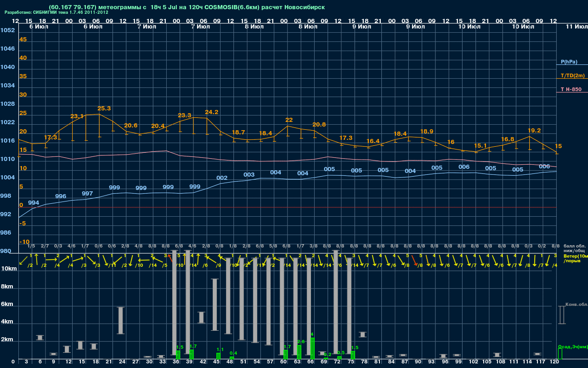Click the 19.2 temperature label
Screen dimensions: 588x368
(x=535, y=131)
